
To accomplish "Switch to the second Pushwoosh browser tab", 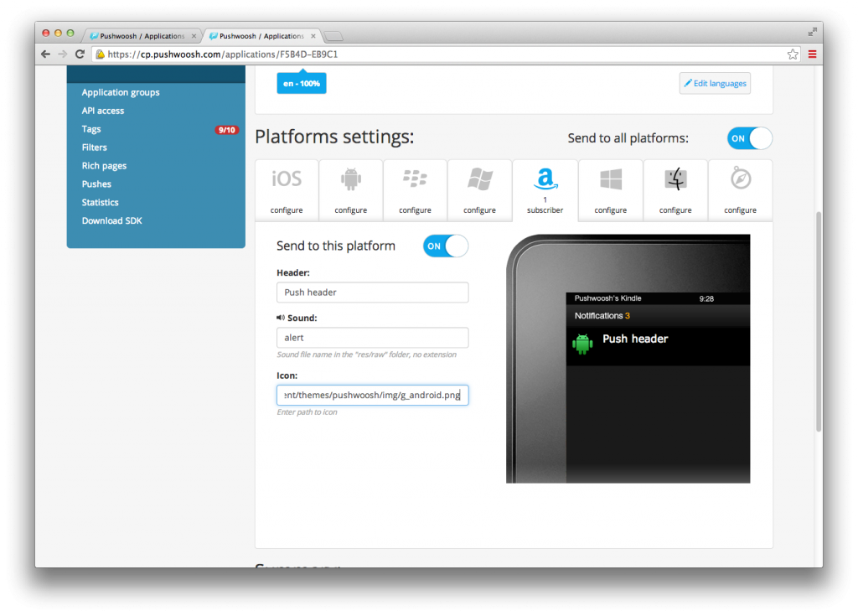I will (x=261, y=36).
